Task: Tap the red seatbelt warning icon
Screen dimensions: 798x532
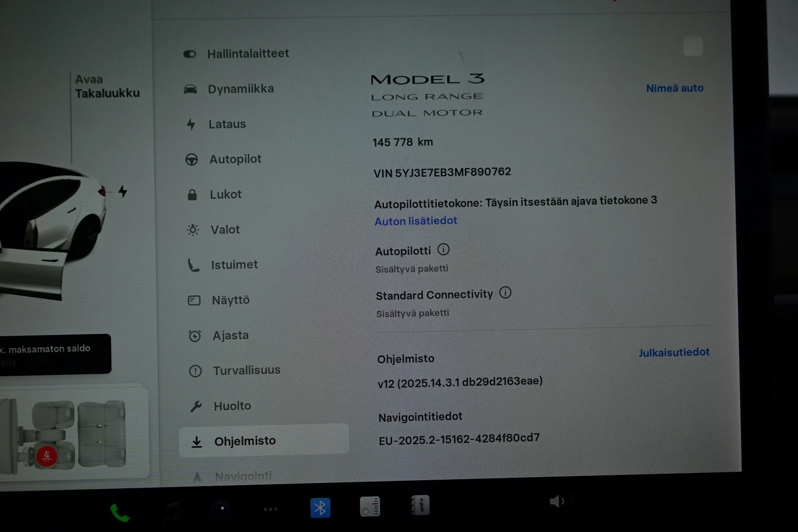Action: [47, 456]
